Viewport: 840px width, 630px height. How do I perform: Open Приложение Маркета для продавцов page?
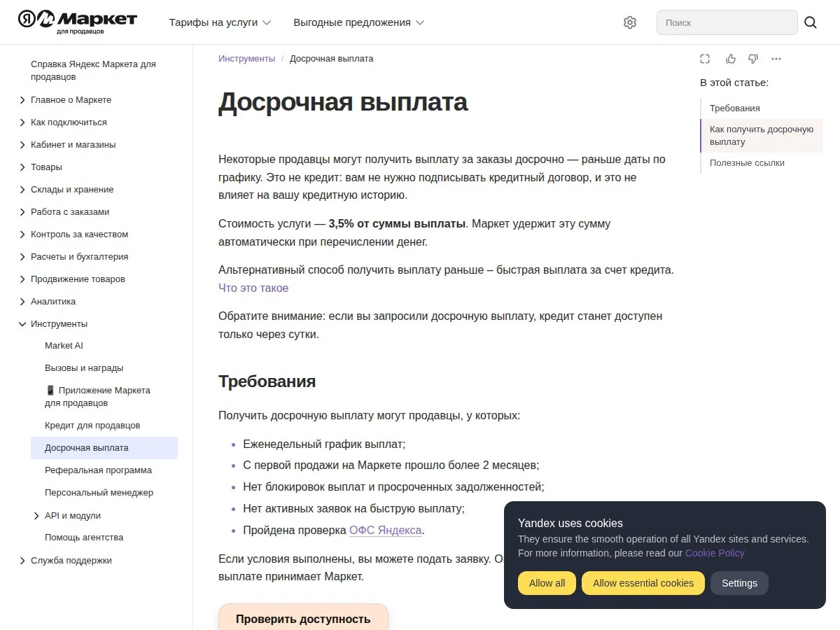coord(97,397)
